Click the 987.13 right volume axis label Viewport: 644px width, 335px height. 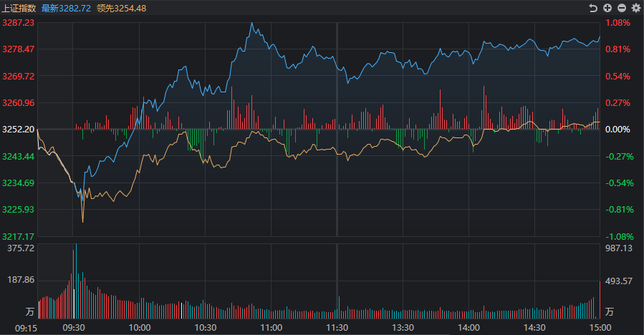click(619, 248)
